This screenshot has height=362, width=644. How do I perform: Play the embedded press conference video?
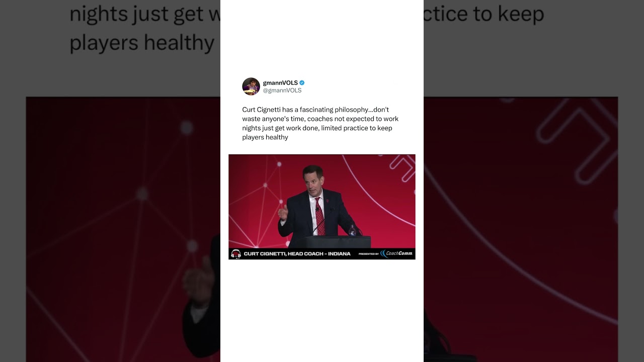click(322, 207)
